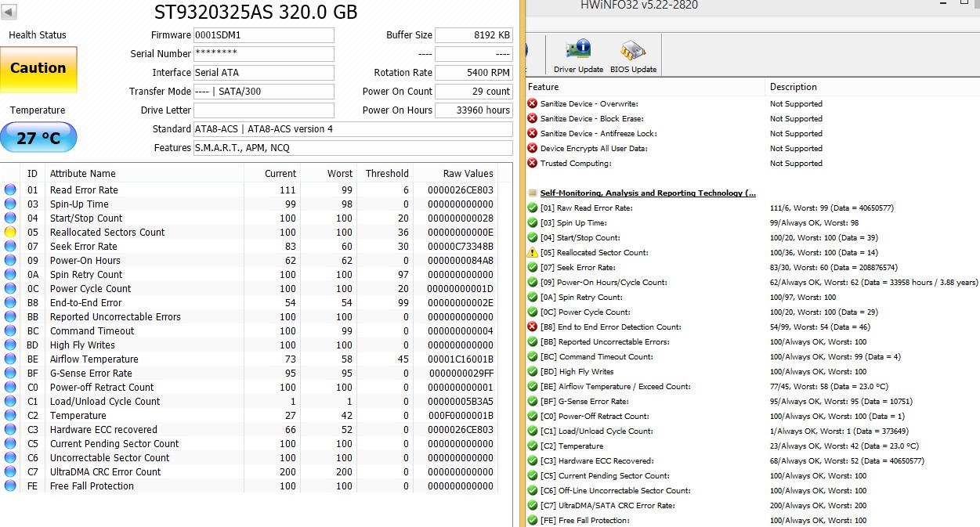Click the Feature column header in HWiNFO
Image resolution: width=980 pixels, height=527 pixels.
544,87
